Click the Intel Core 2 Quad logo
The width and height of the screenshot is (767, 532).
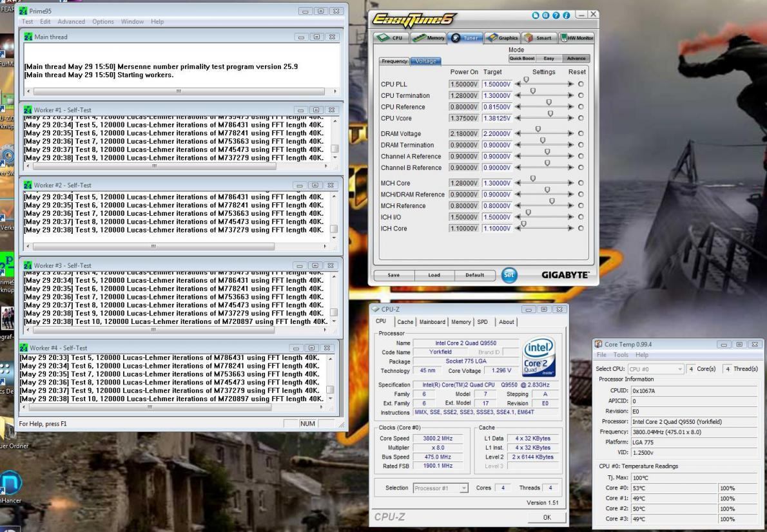(539, 357)
